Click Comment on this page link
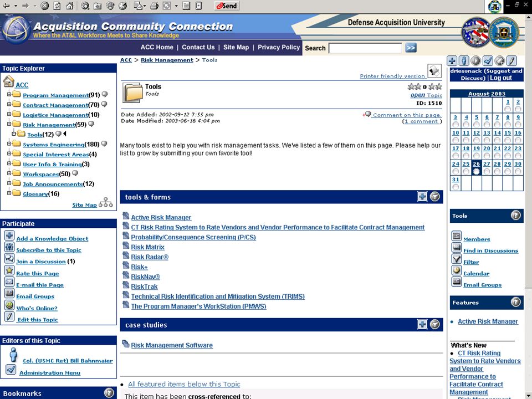Viewport: 532px width, 399px height. pos(407,115)
